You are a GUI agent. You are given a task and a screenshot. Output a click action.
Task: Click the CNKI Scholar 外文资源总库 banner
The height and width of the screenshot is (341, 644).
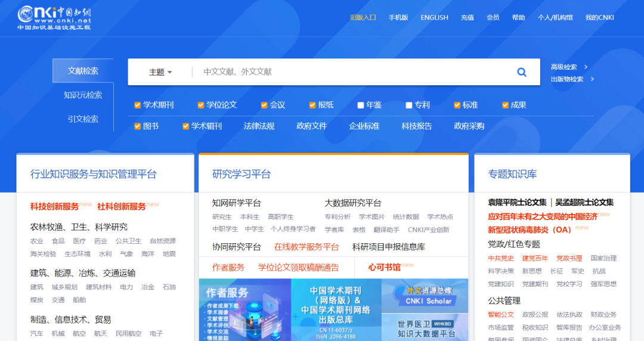(x=425, y=296)
